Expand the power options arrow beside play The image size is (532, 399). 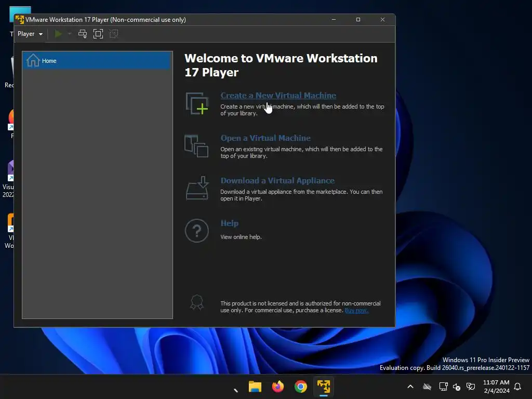click(70, 34)
